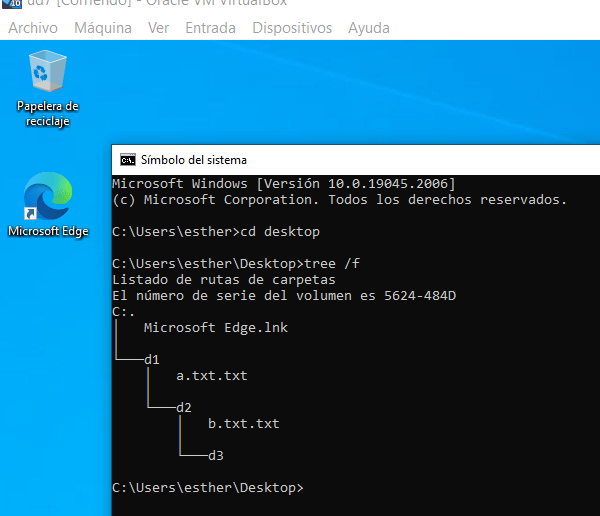
Task: Open the Dispositivos menu
Action: [x=291, y=28]
